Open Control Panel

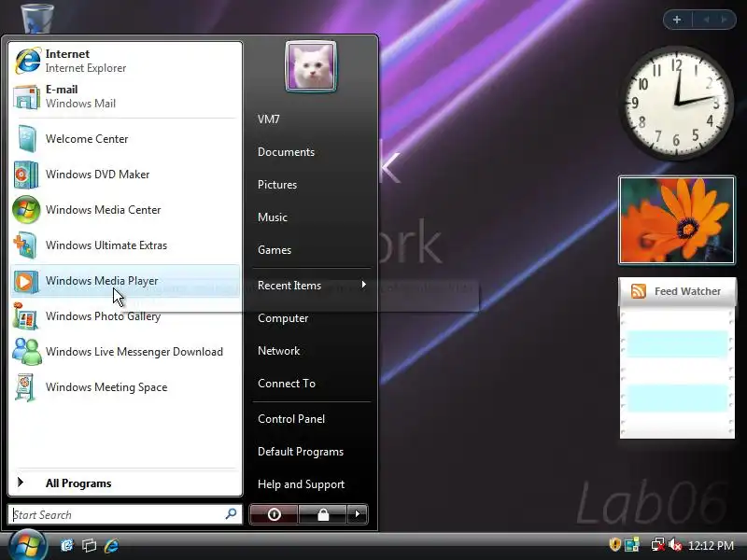coord(291,419)
